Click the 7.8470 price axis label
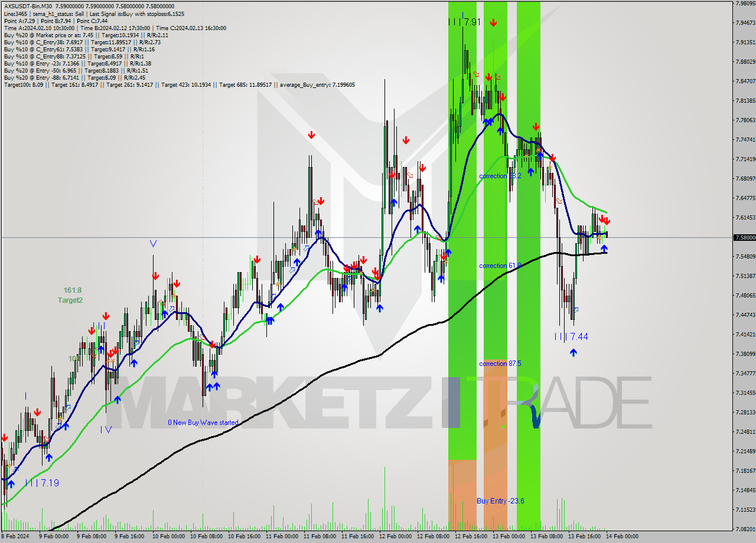This screenshot has height=543, width=756. click(x=745, y=81)
